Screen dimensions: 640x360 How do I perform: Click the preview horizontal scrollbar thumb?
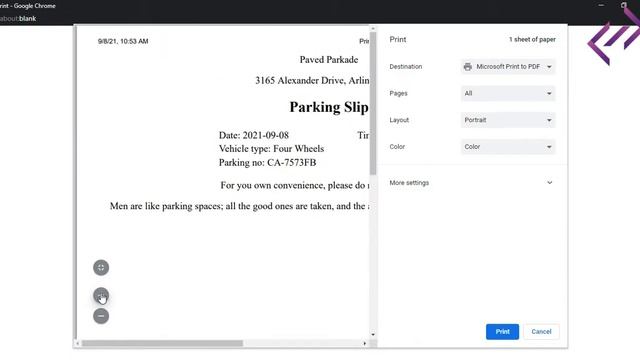[162, 343]
